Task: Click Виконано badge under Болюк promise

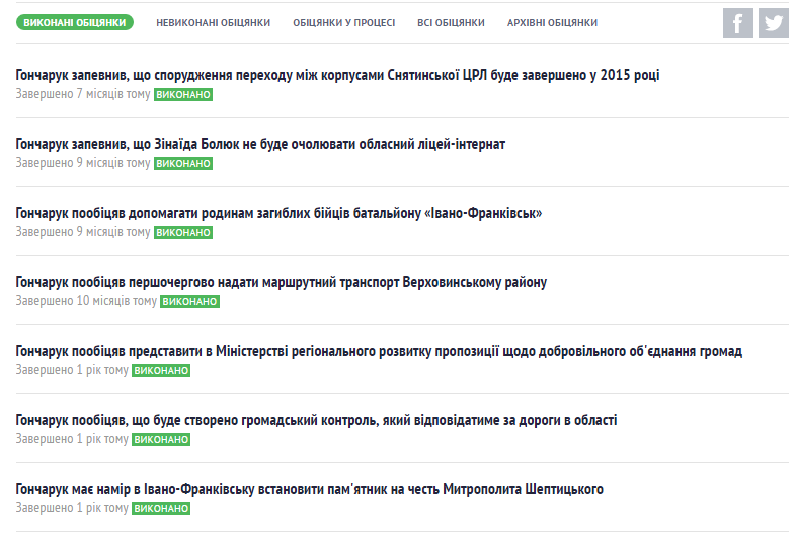Action: 183,164
